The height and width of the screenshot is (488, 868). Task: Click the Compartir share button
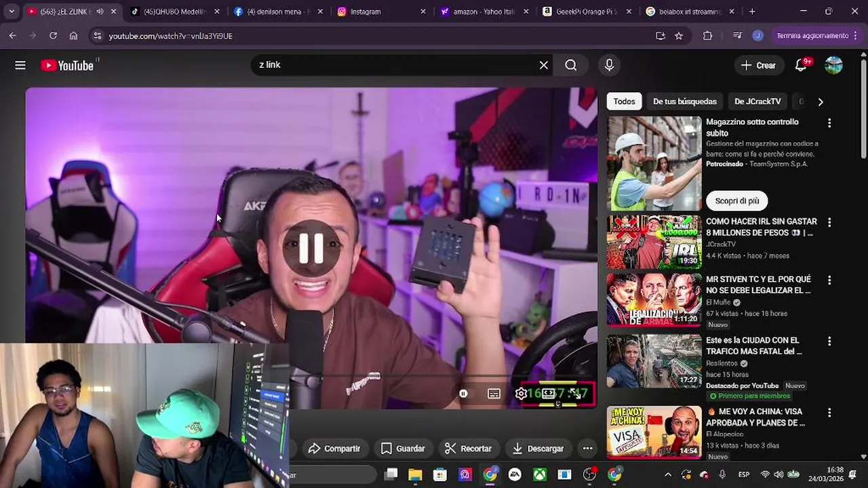334,448
